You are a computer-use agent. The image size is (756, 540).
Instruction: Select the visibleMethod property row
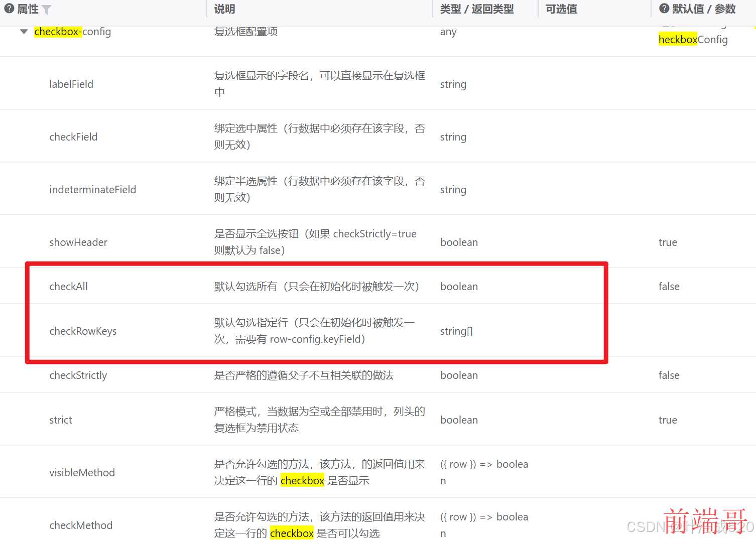[378, 472]
